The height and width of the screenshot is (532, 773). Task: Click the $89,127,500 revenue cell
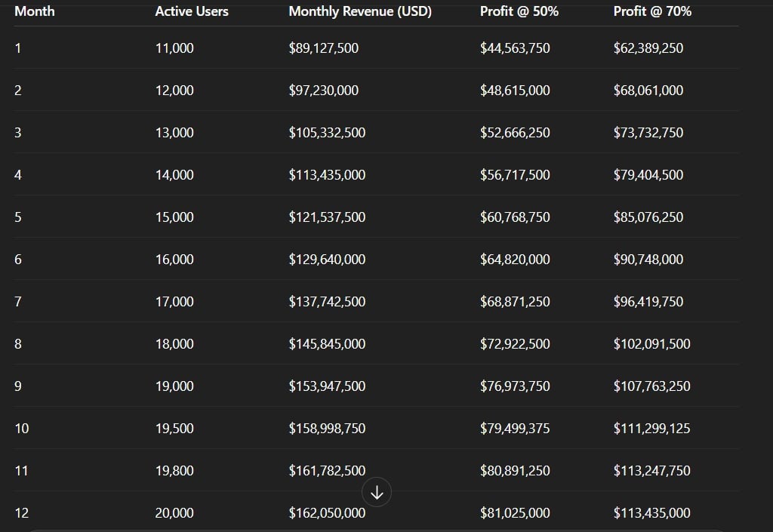coord(324,48)
